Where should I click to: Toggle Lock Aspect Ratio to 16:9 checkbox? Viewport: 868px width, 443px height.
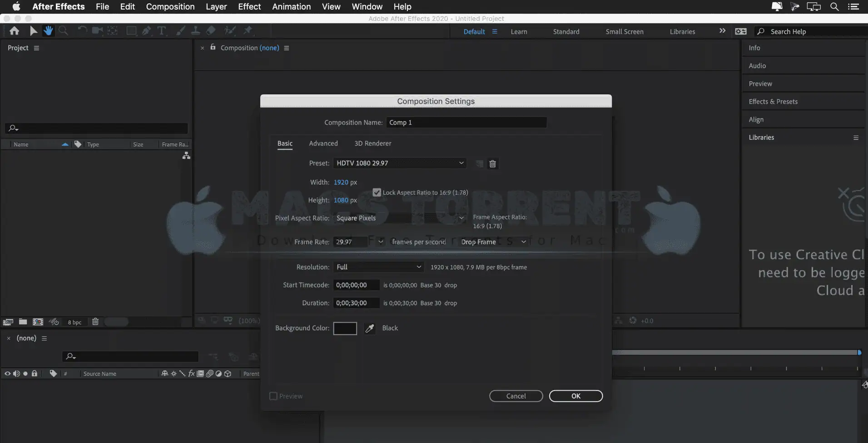(x=377, y=192)
